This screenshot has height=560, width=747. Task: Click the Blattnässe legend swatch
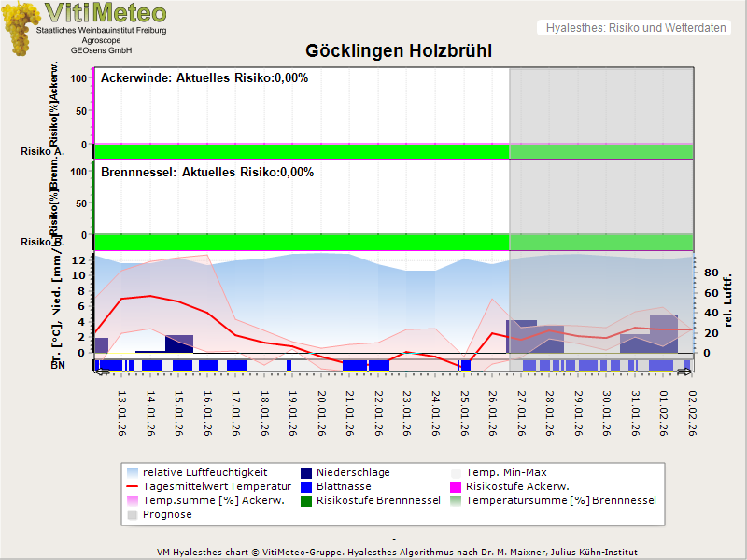pos(308,486)
